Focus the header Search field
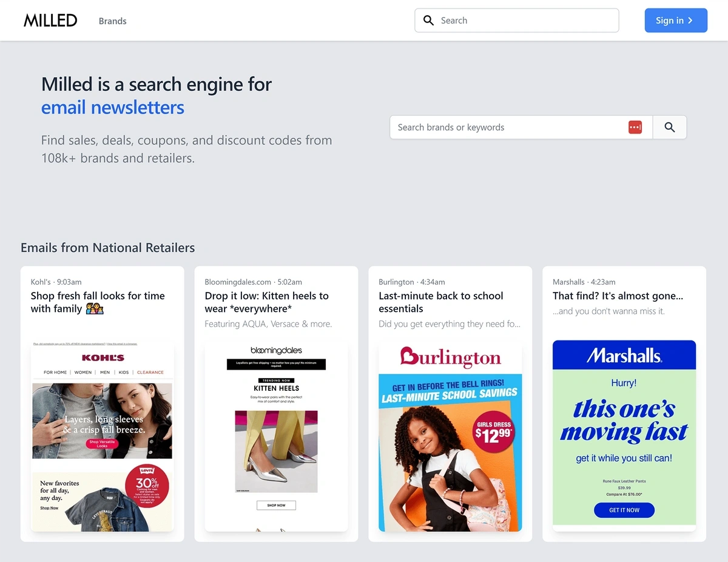This screenshot has height=562, width=728. coord(517,21)
